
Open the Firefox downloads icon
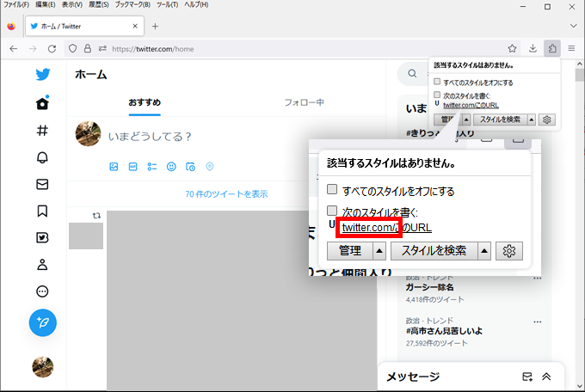tap(533, 48)
